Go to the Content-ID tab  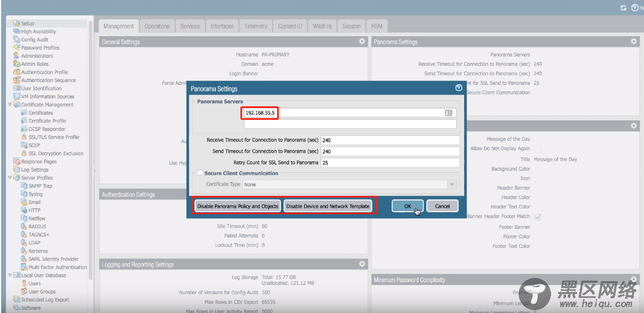tap(290, 26)
